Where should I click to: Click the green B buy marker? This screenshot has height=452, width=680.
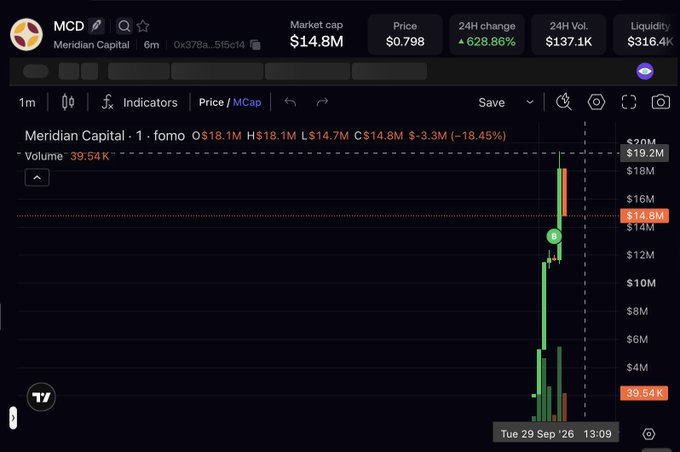(x=554, y=236)
